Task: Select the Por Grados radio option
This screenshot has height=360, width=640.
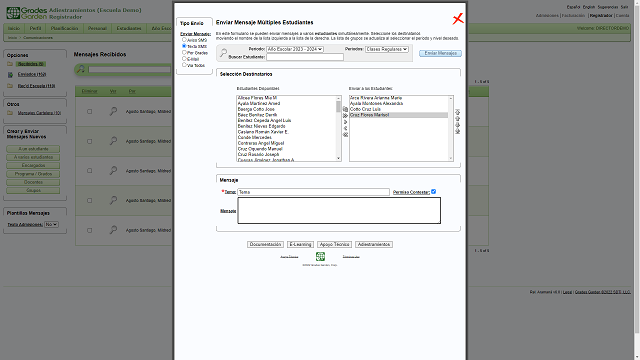Action: click(x=184, y=53)
